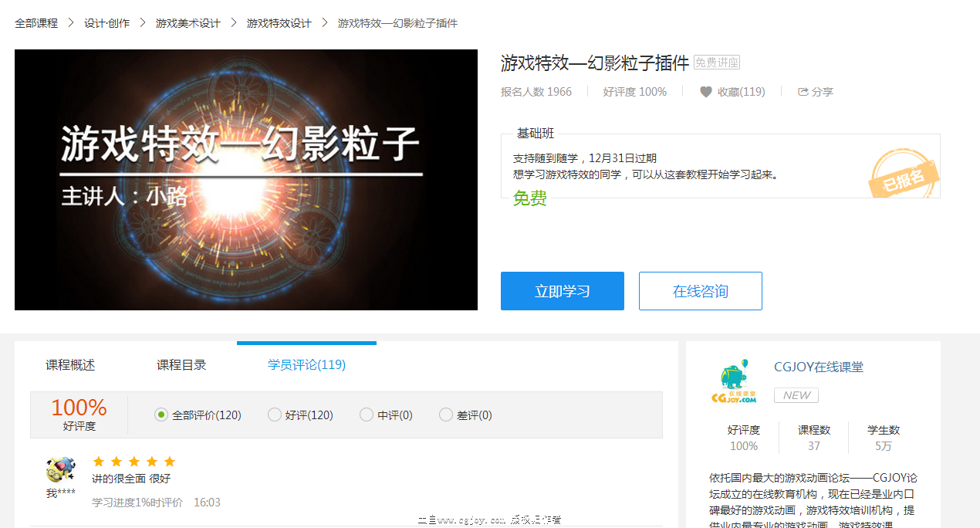The height and width of the screenshot is (528, 980).
Task: Click the 好评度 100% text under title
Action: 635,92
